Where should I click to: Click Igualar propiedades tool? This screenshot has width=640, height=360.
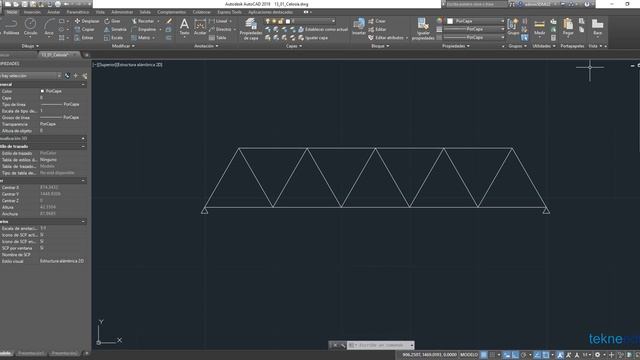point(423,29)
